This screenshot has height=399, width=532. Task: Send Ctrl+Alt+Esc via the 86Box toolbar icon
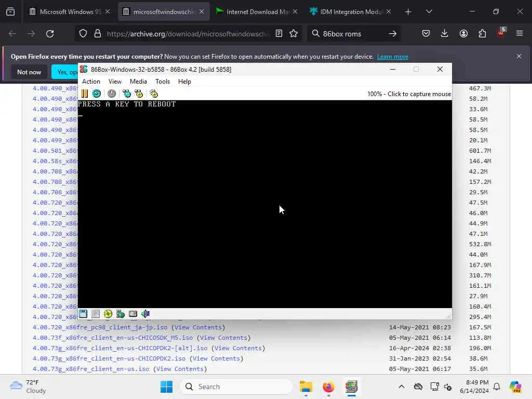139,94
